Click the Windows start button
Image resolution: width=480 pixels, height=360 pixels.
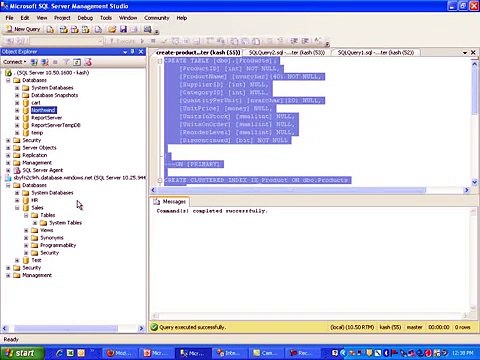click(x=22, y=353)
